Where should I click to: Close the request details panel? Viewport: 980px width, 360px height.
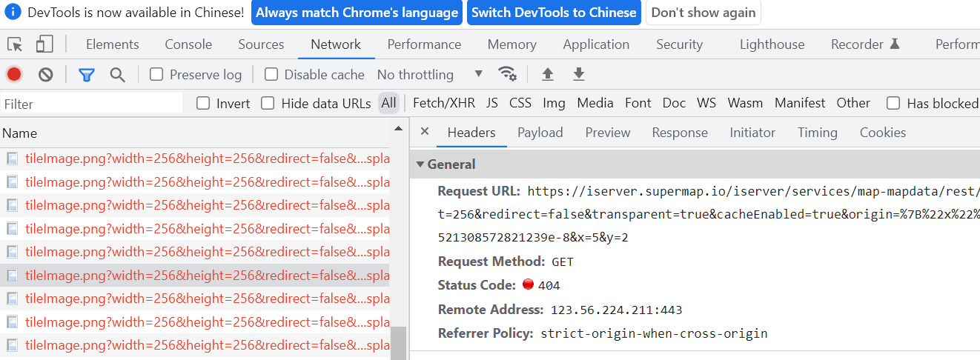[425, 132]
